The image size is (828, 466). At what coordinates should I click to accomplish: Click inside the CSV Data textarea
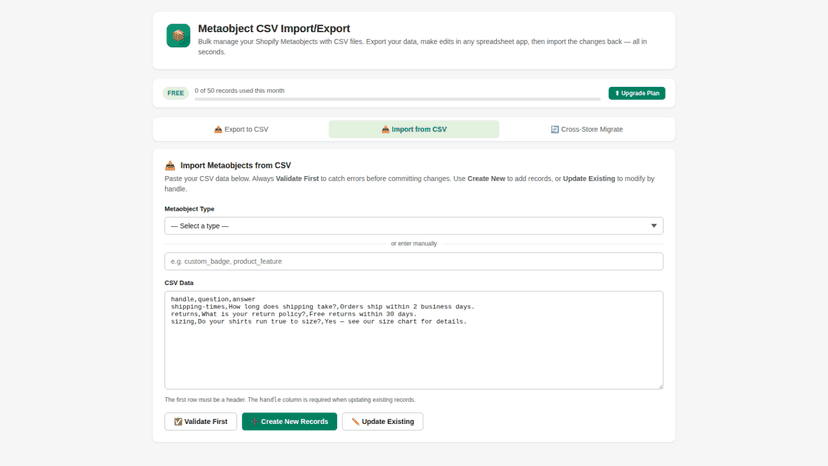coord(413,340)
